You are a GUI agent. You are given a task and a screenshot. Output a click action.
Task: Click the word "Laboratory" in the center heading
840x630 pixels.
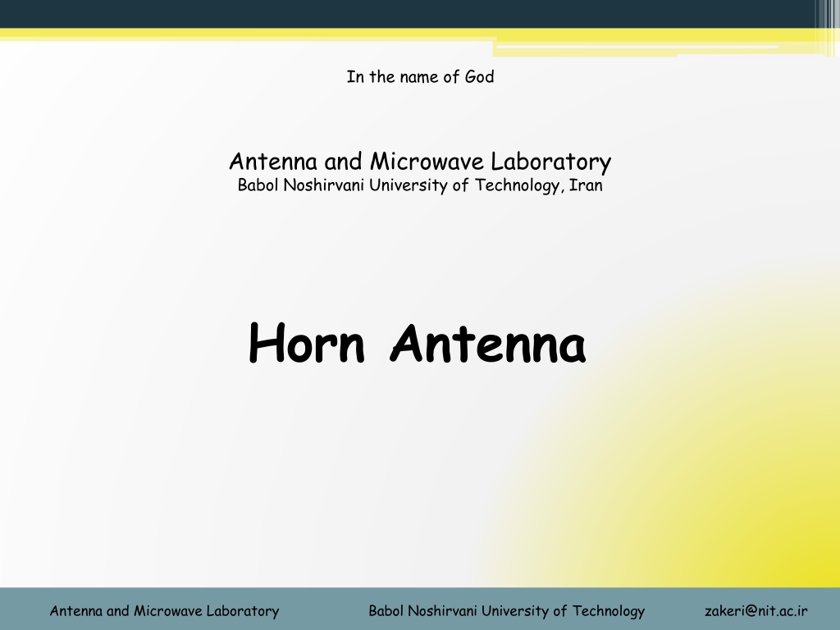[550, 162]
